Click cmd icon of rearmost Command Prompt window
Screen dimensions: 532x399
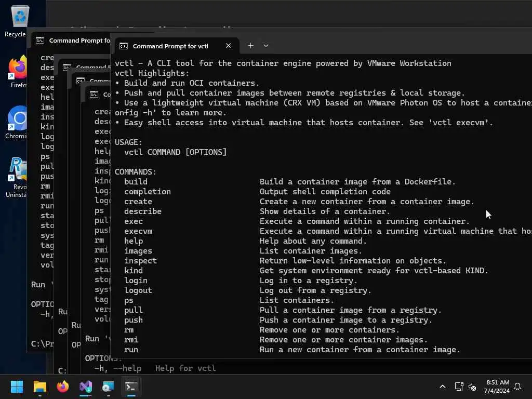(x=39, y=41)
